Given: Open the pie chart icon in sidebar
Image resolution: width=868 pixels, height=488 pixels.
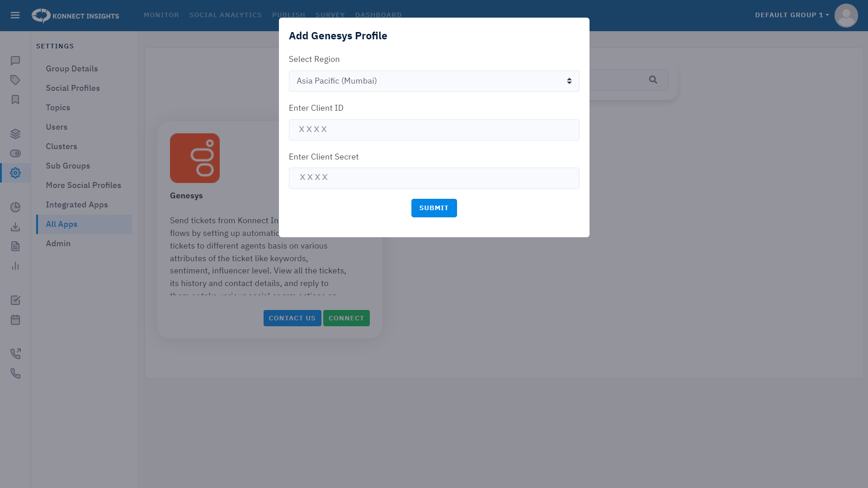Looking at the screenshot, I should pyautogui.click(x=15, y=207).
